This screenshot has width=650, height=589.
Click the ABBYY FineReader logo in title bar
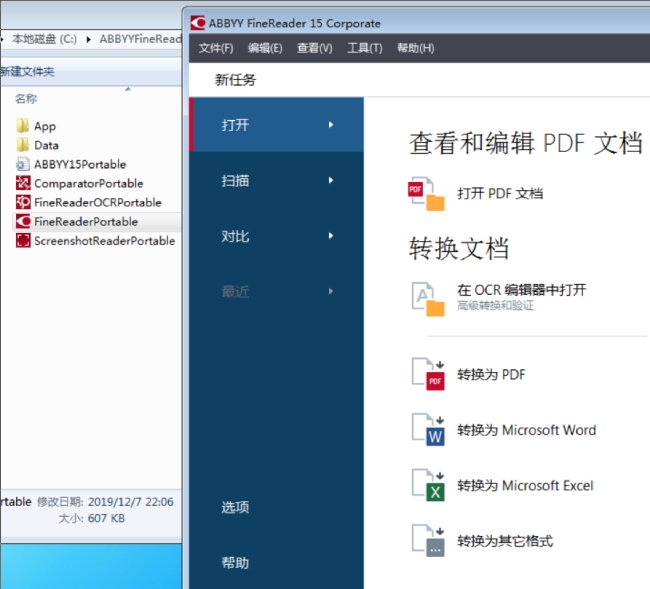197,23
